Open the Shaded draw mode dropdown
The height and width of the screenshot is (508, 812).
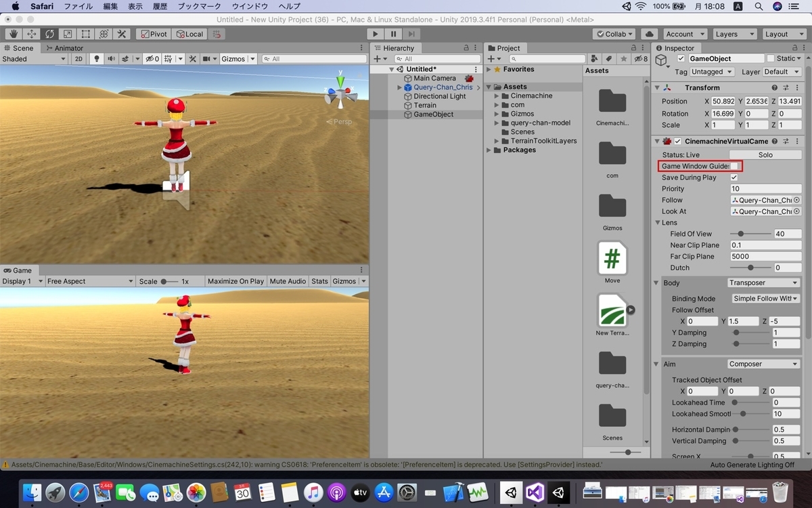point(34,59)
